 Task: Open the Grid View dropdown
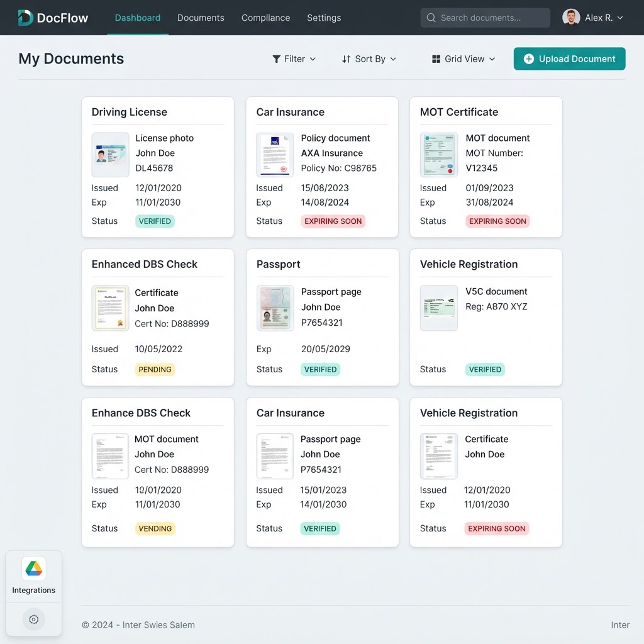click(464, 59)
